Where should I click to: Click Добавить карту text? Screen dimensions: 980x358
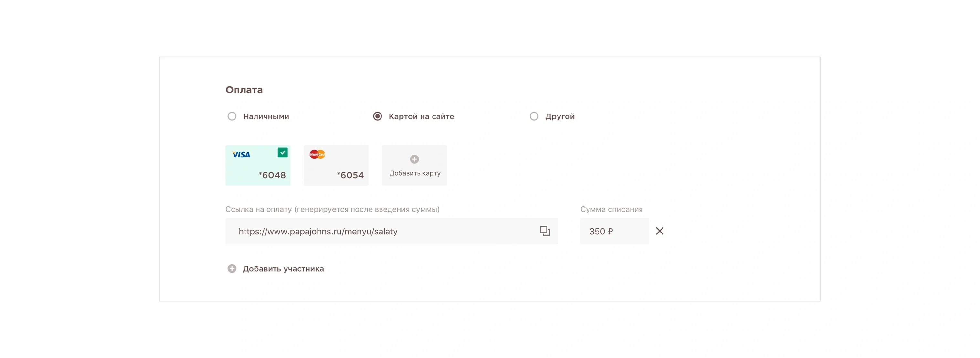(415, 173)
